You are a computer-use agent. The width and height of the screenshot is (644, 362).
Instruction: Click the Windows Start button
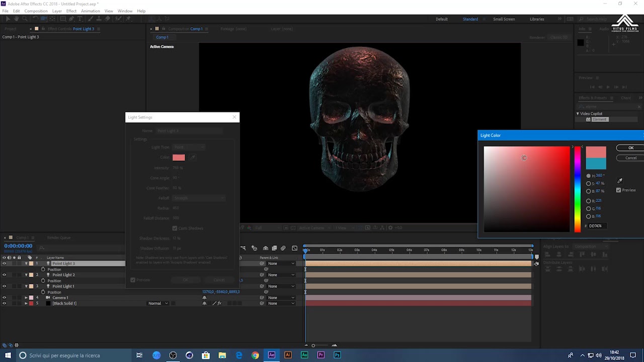(8, 355)
